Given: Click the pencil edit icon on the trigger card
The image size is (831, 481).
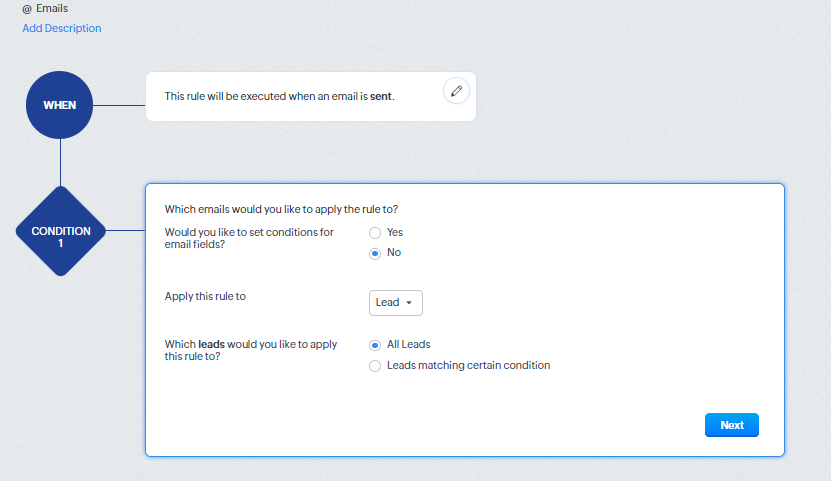Looking at the screenshot, I should tap(456, 91).
